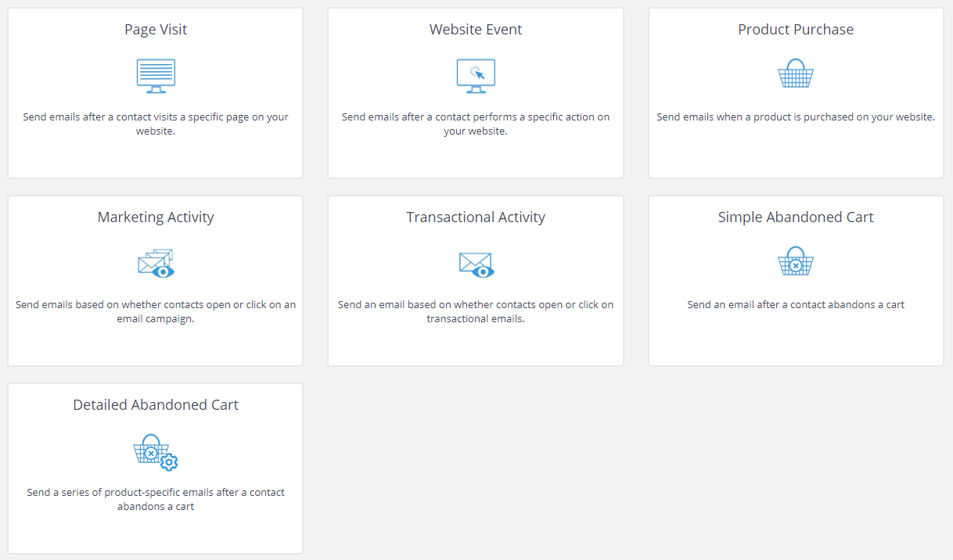Click 'Send emails after a contact performs a specific action' text
The height and width of the screenshot is (560, 953).
point(476,124)
